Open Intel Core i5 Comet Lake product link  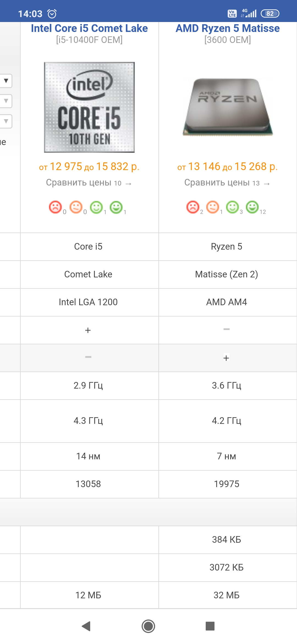point(89,28)
